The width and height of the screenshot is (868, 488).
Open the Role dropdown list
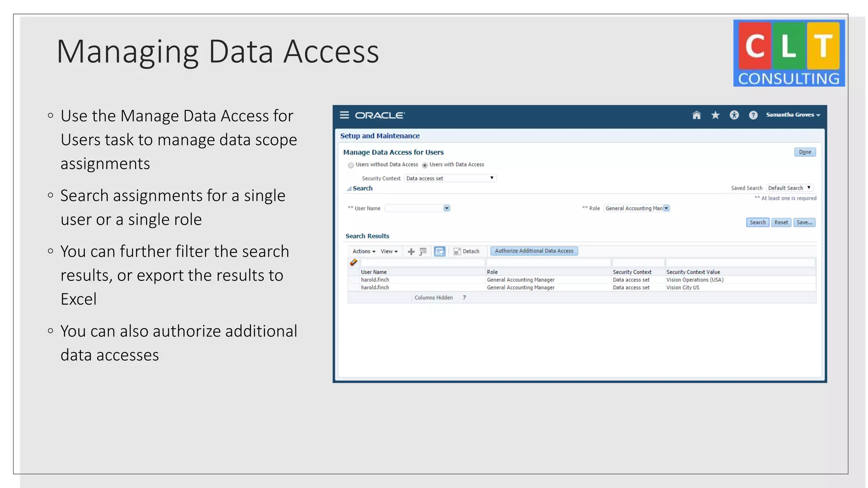tap(666, 208)
